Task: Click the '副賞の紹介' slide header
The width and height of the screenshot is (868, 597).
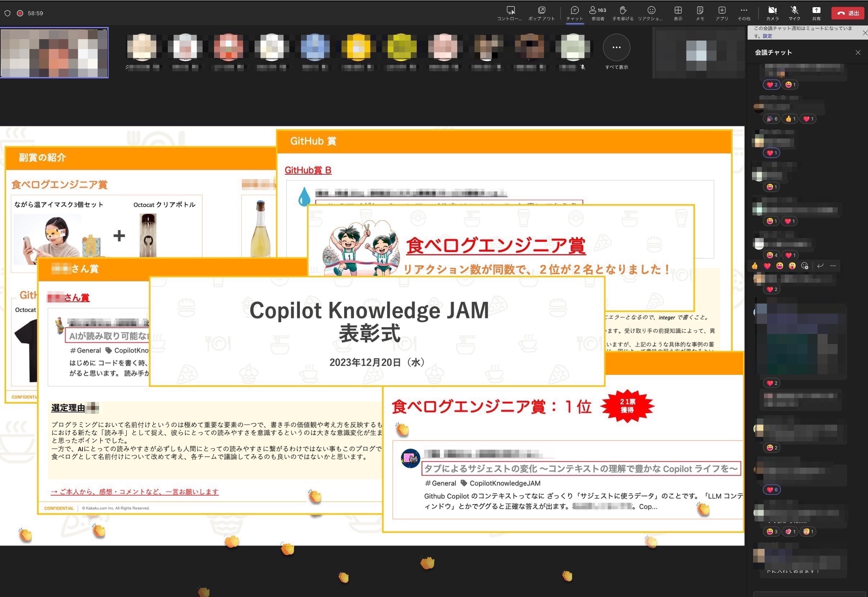Action: coord(42,157)
